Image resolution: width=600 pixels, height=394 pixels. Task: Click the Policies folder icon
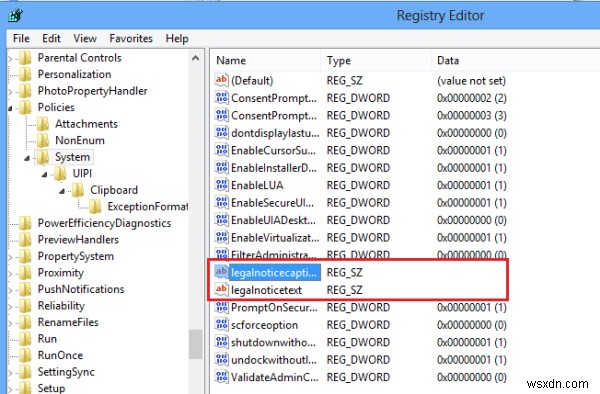(25, 107)
